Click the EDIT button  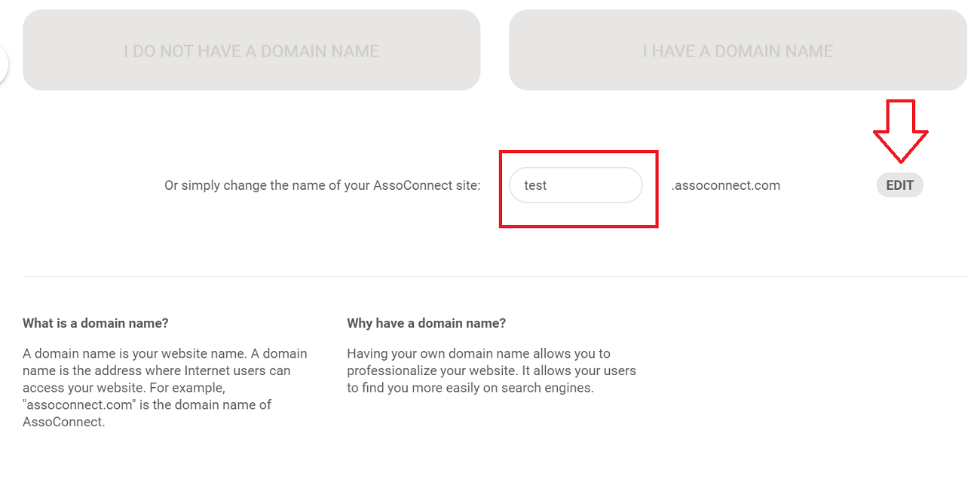tap(899, 185)
